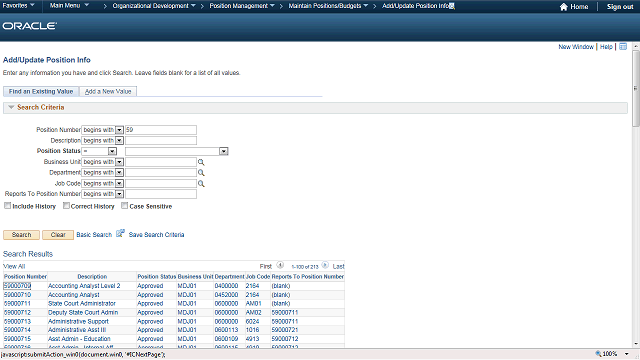
Task: Open position 59000711 link
Action: point(17,303)
